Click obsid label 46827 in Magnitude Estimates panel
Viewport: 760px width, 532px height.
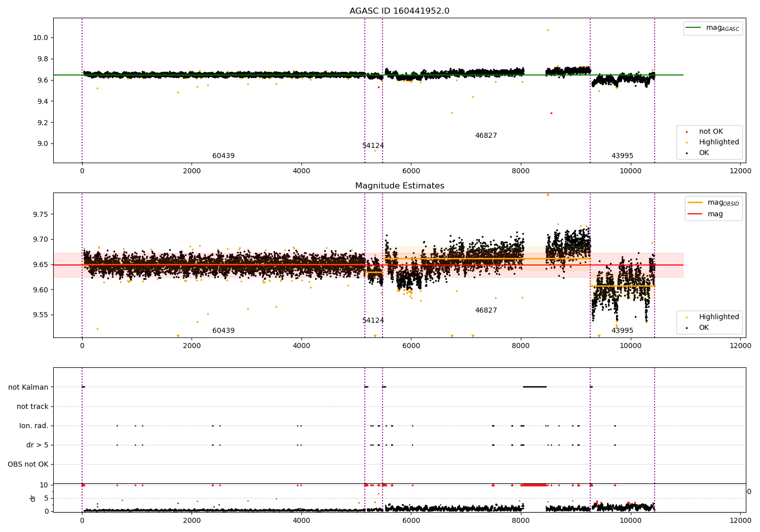[486, 311]
